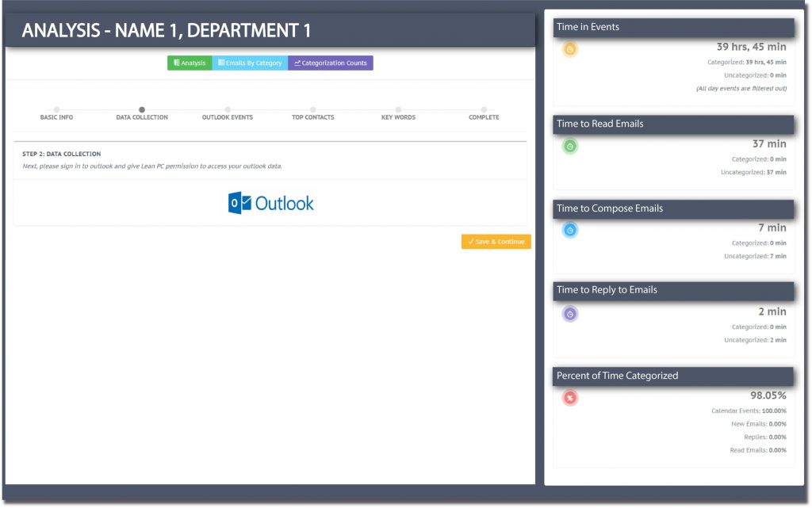Click the green Time to Read Emails icon
This screenshot has height=508, width=812.
click(x=569, y=147)
